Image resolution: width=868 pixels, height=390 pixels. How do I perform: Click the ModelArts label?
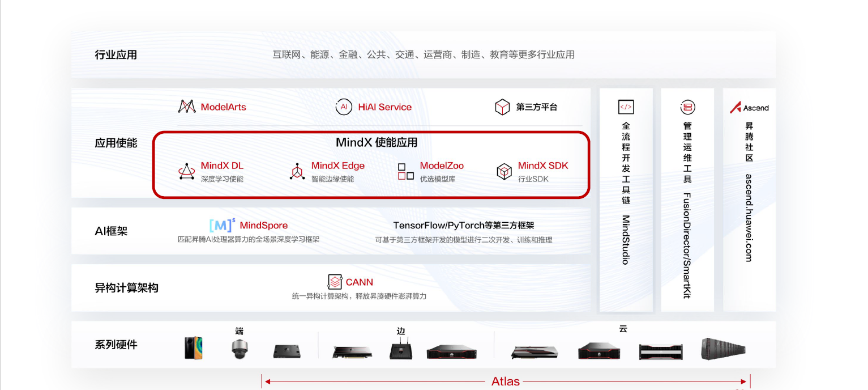[224, 107]
